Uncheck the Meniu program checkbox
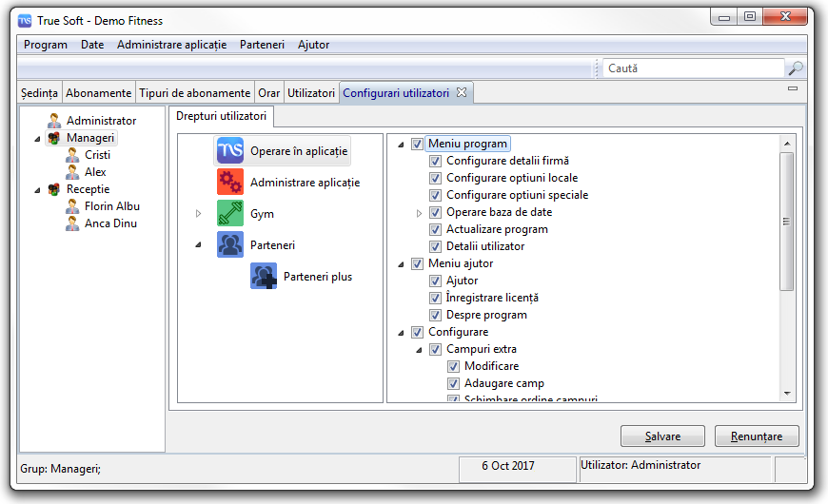 coord(417,145)
